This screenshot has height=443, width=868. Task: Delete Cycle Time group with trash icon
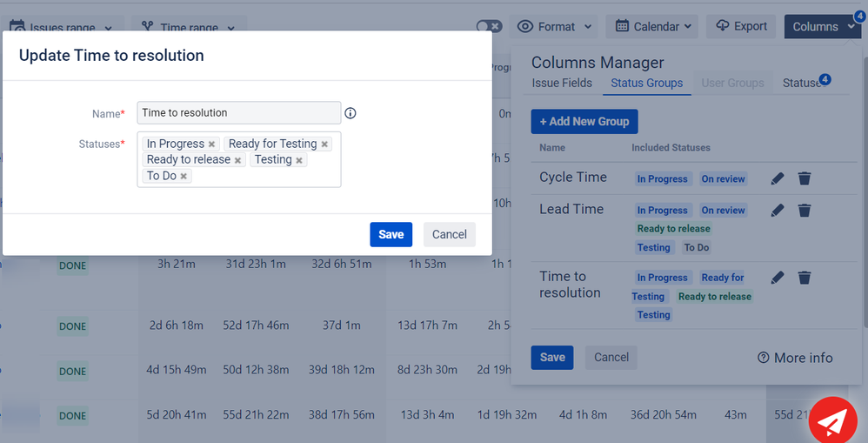[805, 178]
